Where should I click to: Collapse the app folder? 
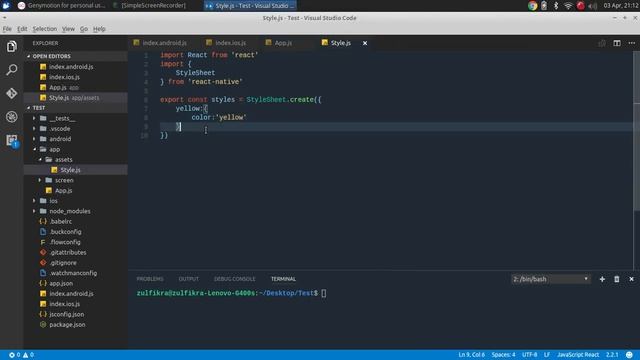[x=34, y=149]
